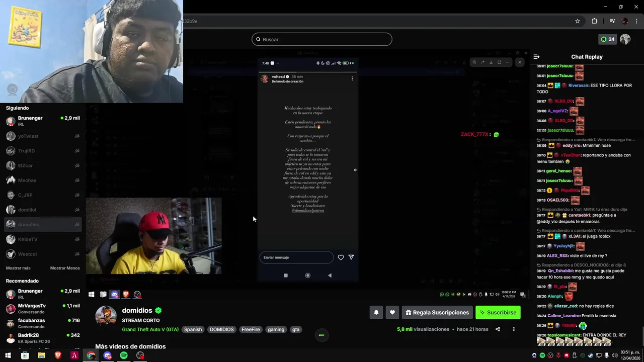Screen dimensions: 644x362
Task: Click the send icon in the phone story
Action: click(x=351, y=257)
